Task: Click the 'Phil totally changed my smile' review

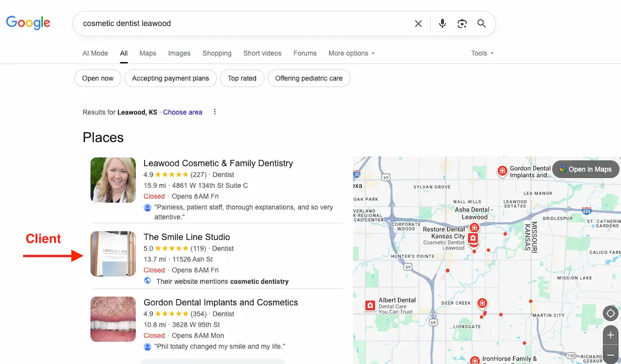Action: tap(219, 346)
